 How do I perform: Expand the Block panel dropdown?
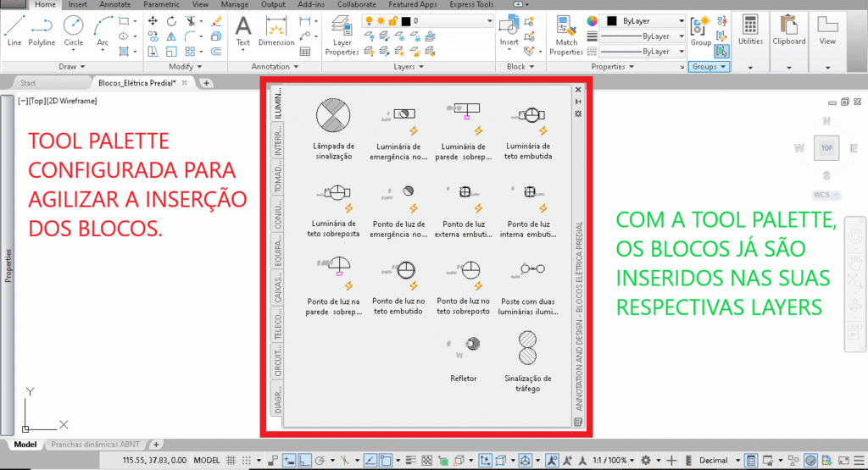coord(520,66)
